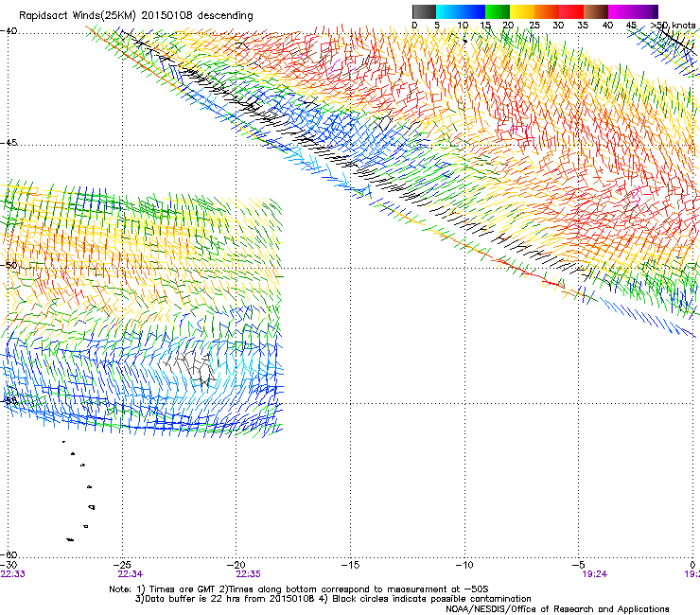The width and height of the screenshot is (700, 615).
Task: Click the latitude axis label '-50'
Action: pyautogui.click(x=9, y=265)
